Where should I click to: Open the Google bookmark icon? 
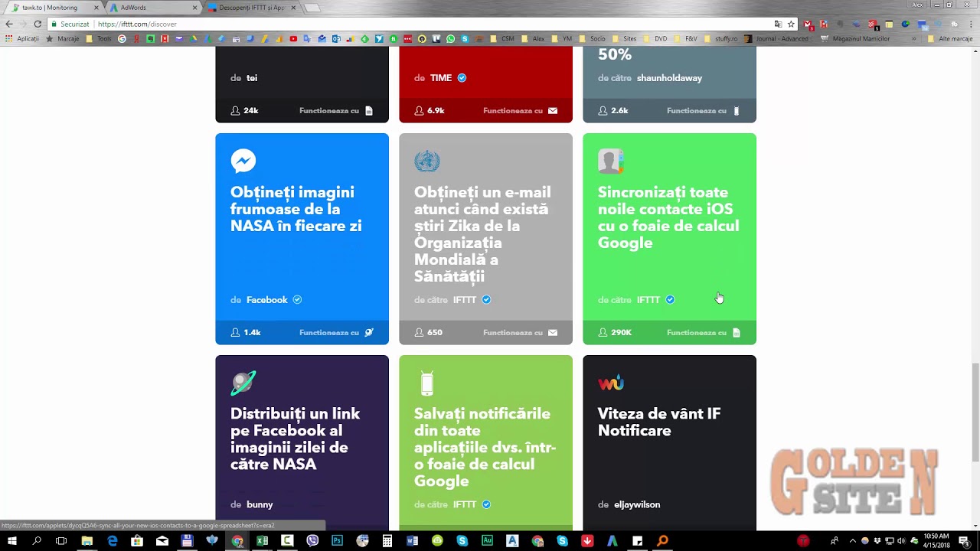(122, 38)
